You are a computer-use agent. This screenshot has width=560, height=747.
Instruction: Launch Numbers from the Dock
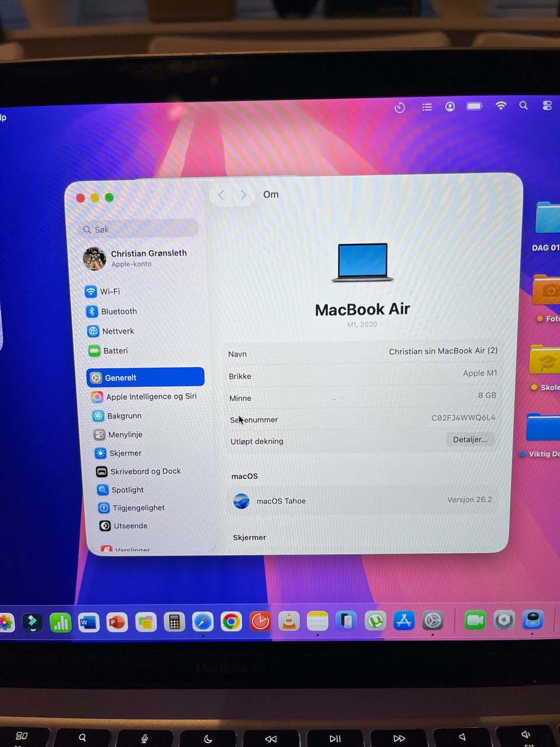pyautogui.click(x=60, y=622)
